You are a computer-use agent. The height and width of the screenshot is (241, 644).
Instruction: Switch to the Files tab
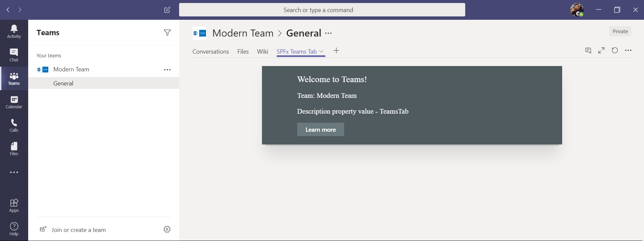(x=243, y=51)
